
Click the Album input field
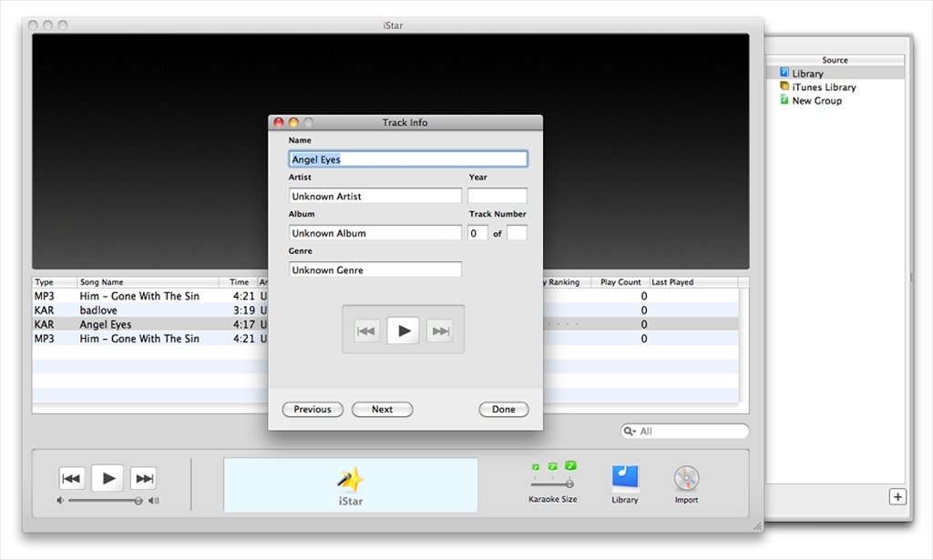pos(374,232)
